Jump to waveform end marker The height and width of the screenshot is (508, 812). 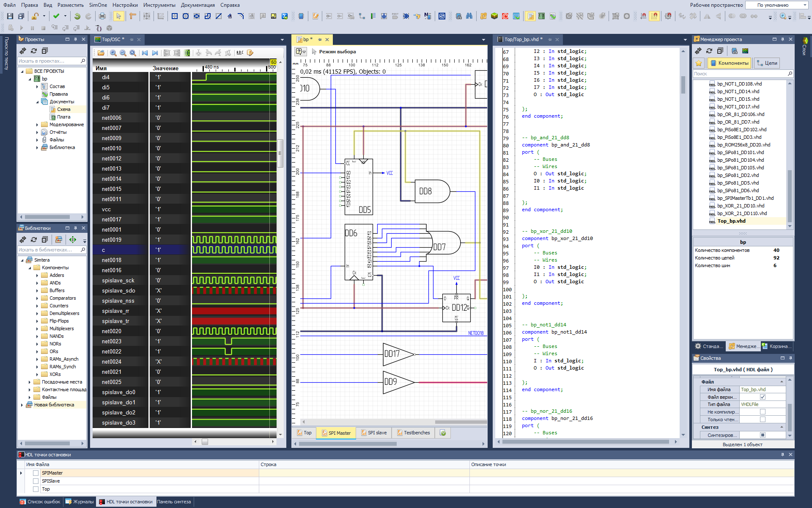[x=155, y=53]
